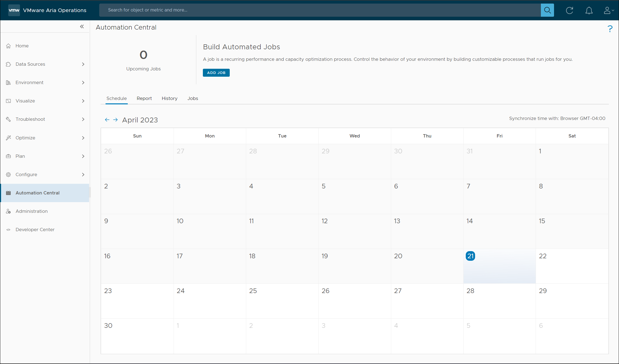The height and width of the screenshot is (364, 619).
Task: Go to previous month arrow
Action: click(x=107, y=120)
